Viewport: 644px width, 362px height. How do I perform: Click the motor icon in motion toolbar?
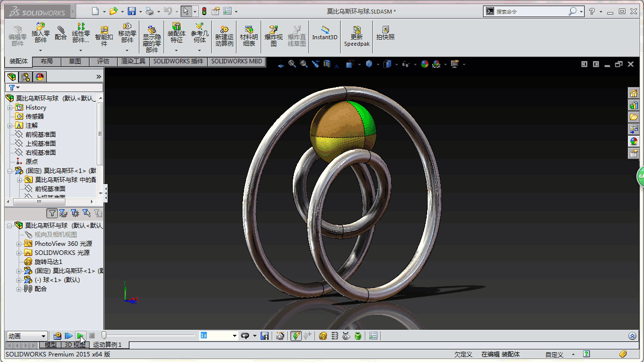pyautogui.click(x=323, y=336)
